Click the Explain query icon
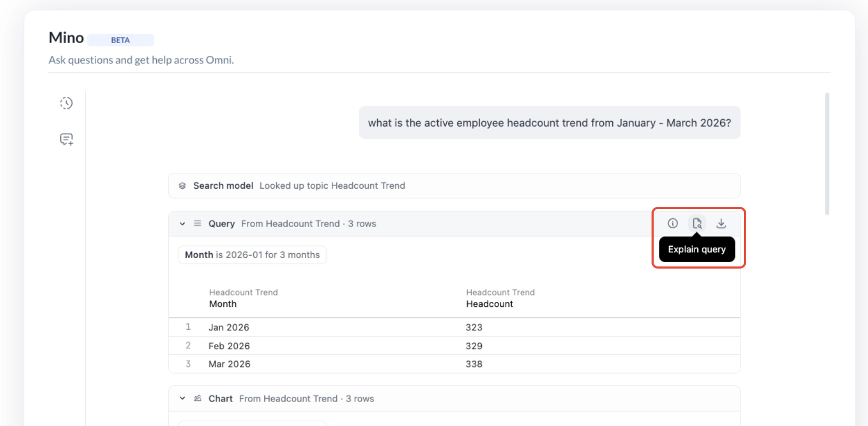 click(697, 223)
